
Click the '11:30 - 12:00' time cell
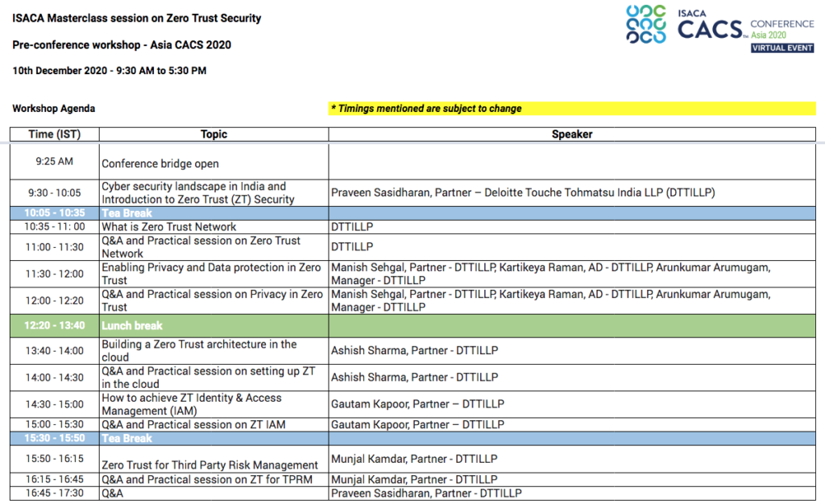pyautogui.click(x=55, y=274)
